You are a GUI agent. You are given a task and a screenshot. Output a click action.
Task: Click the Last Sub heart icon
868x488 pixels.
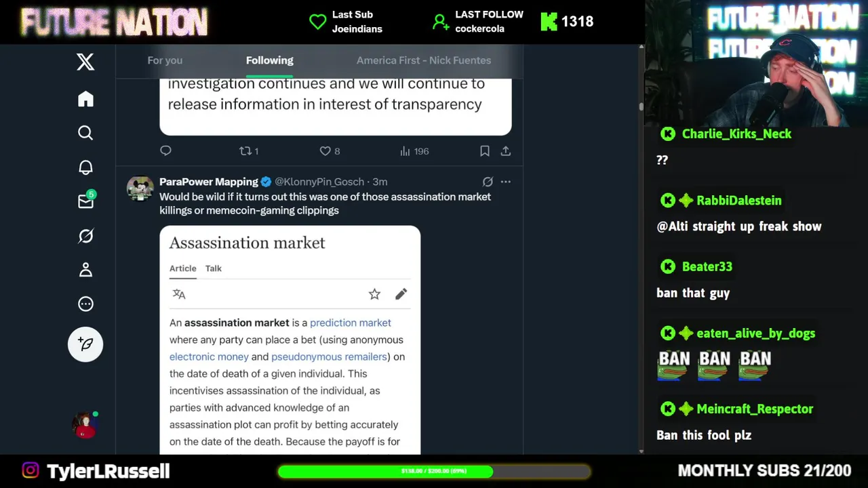pyautogui.click(x=318, y=22)
